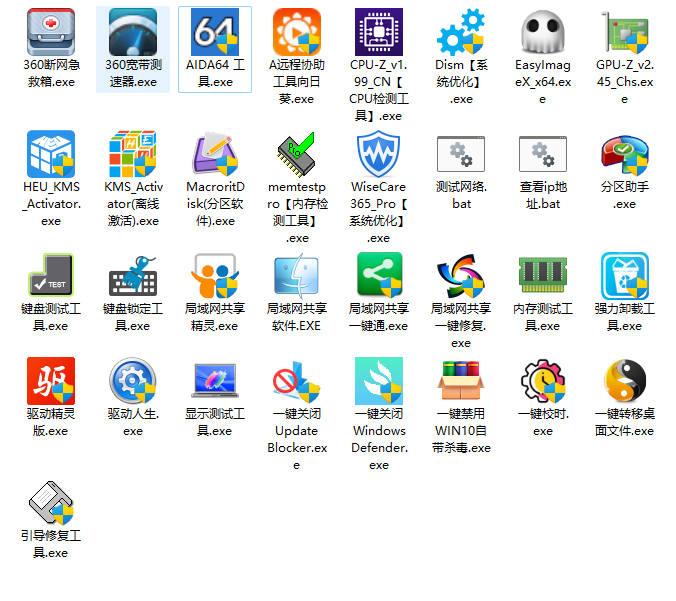This screenshot has width=676, height=601.
Task: Select the 一键关闭Update Blocker.exe icon
Action: pyautogui.click(x=297, y=381)
